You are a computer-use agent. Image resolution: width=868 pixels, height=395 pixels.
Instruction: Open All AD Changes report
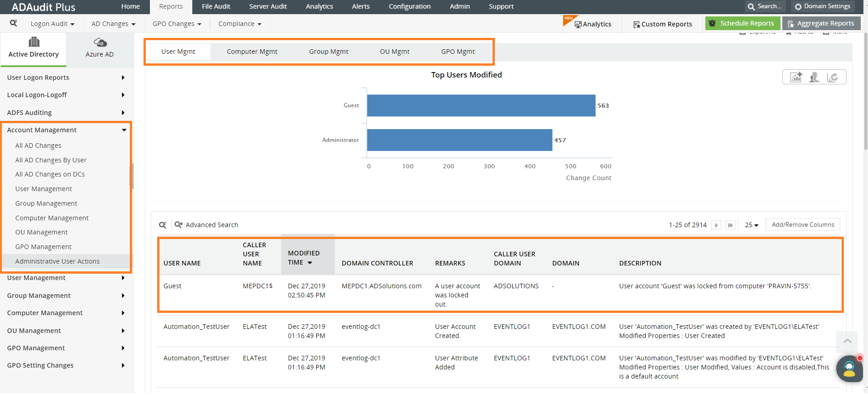click(38, 146)
